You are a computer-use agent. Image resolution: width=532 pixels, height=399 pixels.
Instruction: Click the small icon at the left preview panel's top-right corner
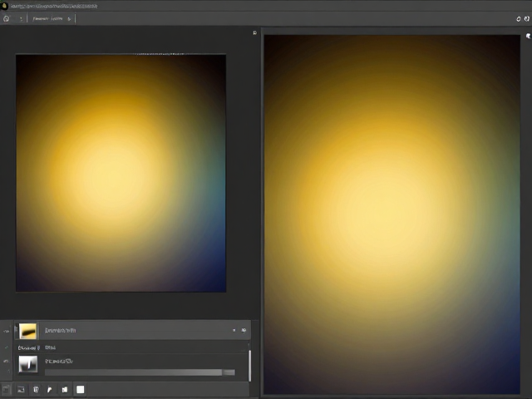(x=255, y=33)
